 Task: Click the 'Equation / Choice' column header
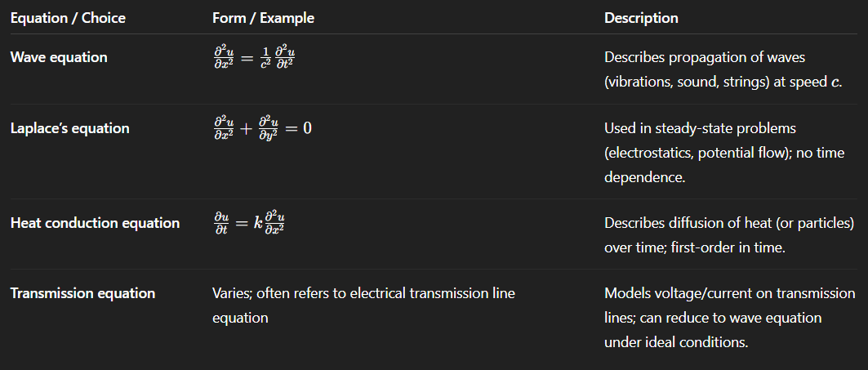(x=68, y=18)
